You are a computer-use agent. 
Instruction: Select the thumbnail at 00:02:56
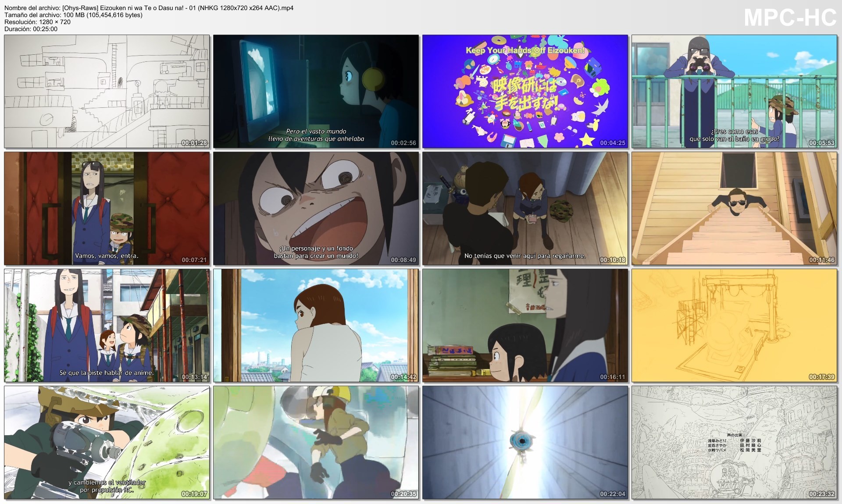pos(316,91)
